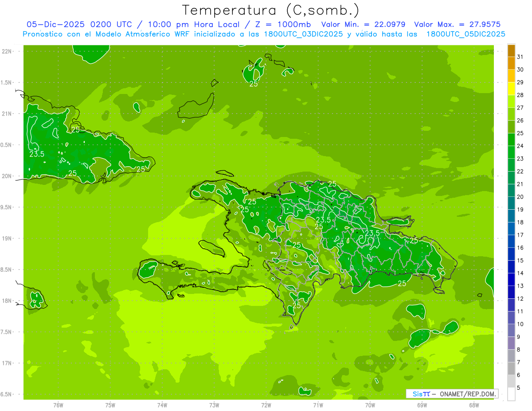Click the legend value '5'
Image resolution: width=532 pixels, height=411 pixels.
[x=519, y=388]
